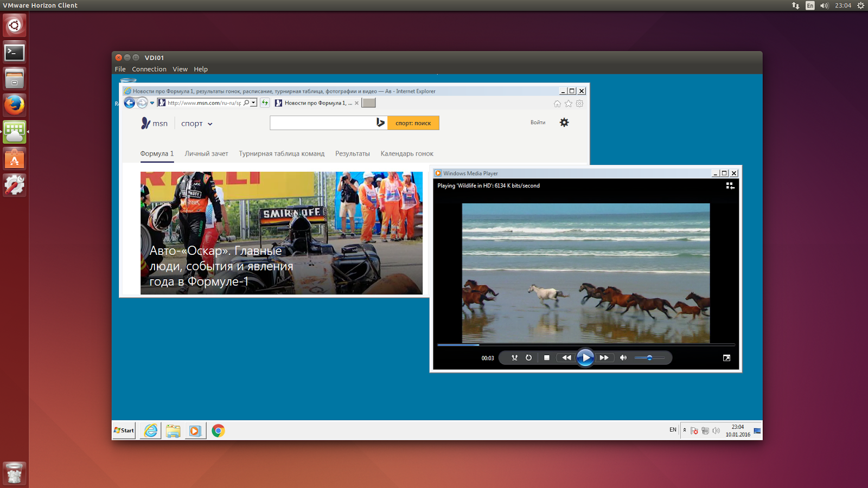868x488 pixels.
Task: Open the File menu in VDI01
Action: pos(120,69)
